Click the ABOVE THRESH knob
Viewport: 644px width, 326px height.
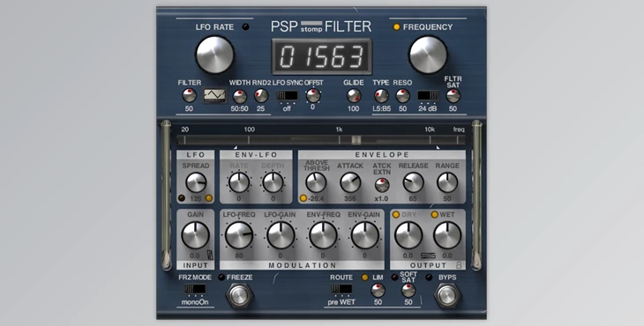316,182
